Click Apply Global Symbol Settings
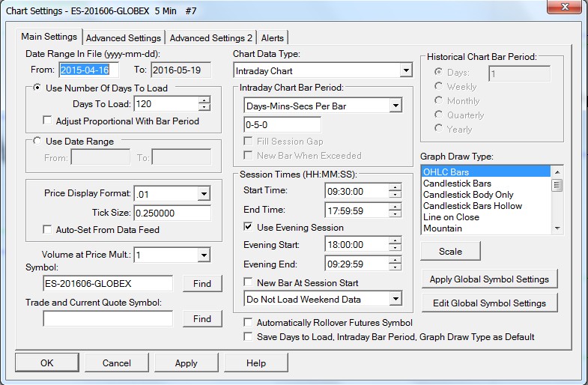Viewport: 588px width, 385px height. (489, 279)
